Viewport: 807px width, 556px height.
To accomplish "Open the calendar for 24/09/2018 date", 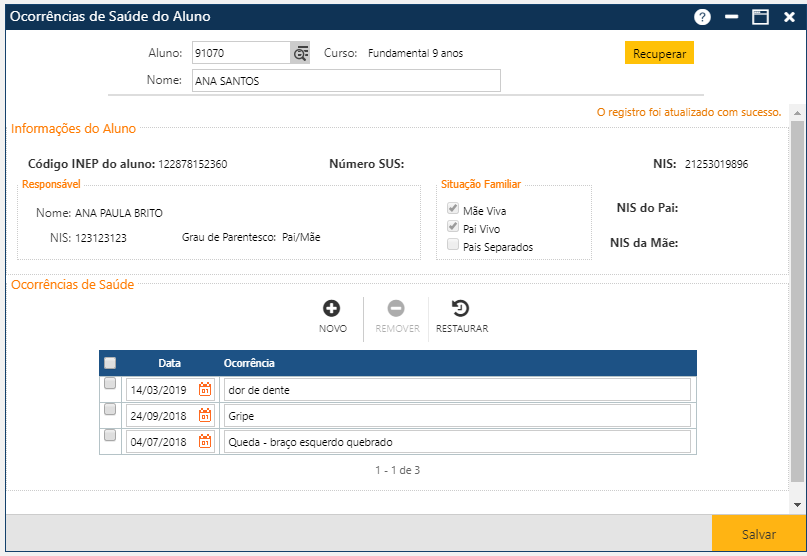I will click(x=205, y=415).
